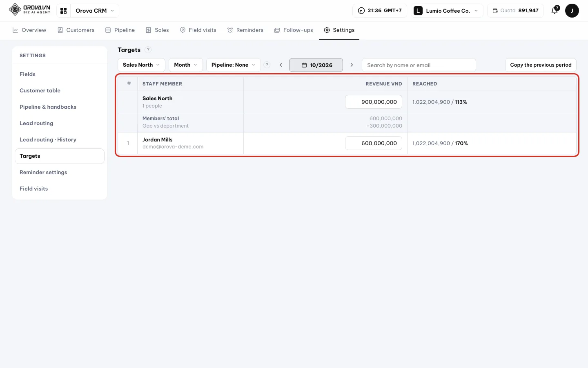Click the Search by name or email field
Image resolution: width=588 pixels, height=368 pixels.
[x=419, y=65]
